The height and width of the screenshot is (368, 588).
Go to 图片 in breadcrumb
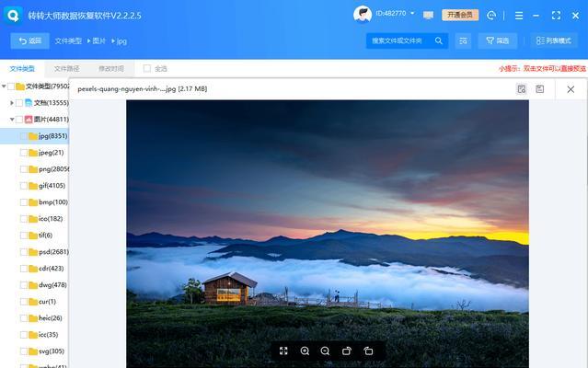click(x=99, y=40)
